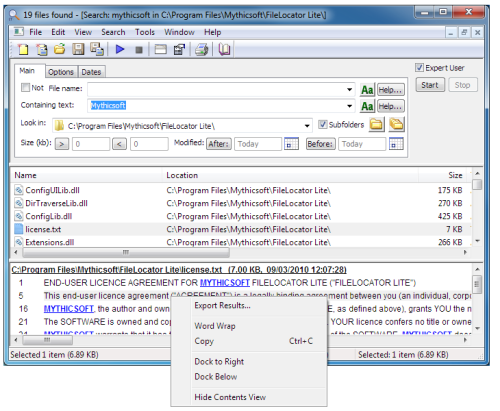Viewport: 500px width, 411px height.
Task: Click the Start button
Action: [430, 85]
